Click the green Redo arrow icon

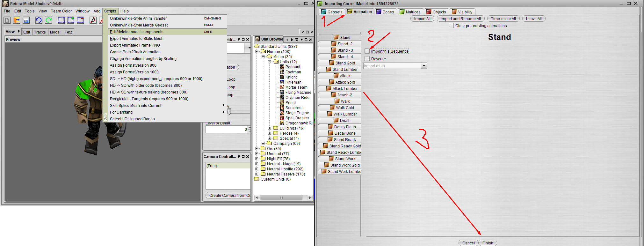tap(48, 20)
